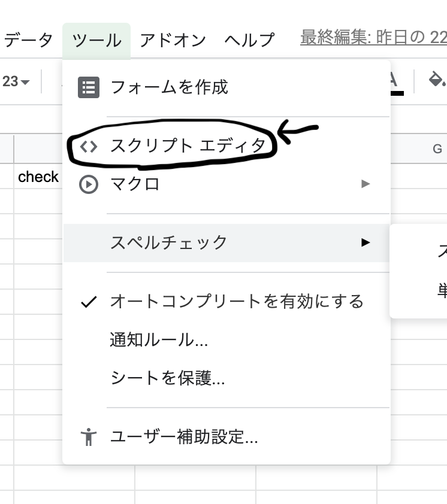Expand the マクロ submenu arrow

pos(366,184)
